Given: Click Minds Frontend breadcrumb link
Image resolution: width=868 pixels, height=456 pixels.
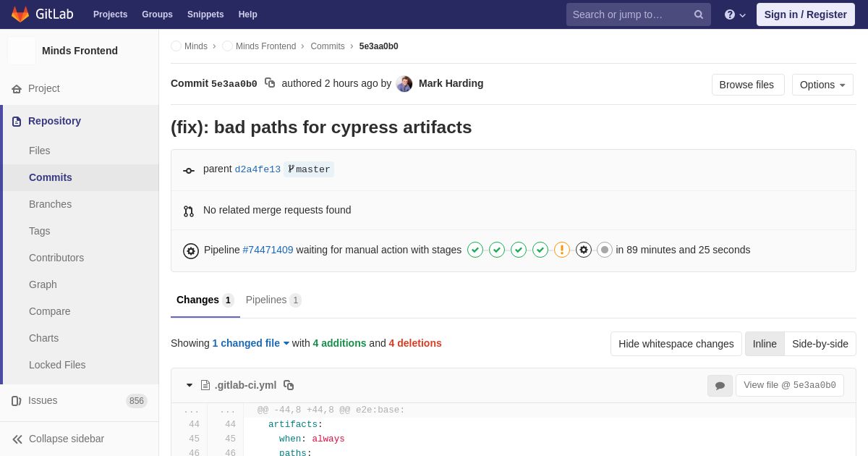Looking at the screenshot, I should tap(265, 46).
